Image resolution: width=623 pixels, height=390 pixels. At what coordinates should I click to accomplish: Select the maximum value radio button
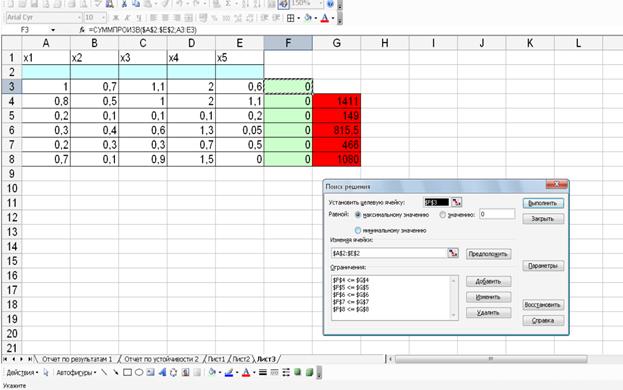[358, 215]
